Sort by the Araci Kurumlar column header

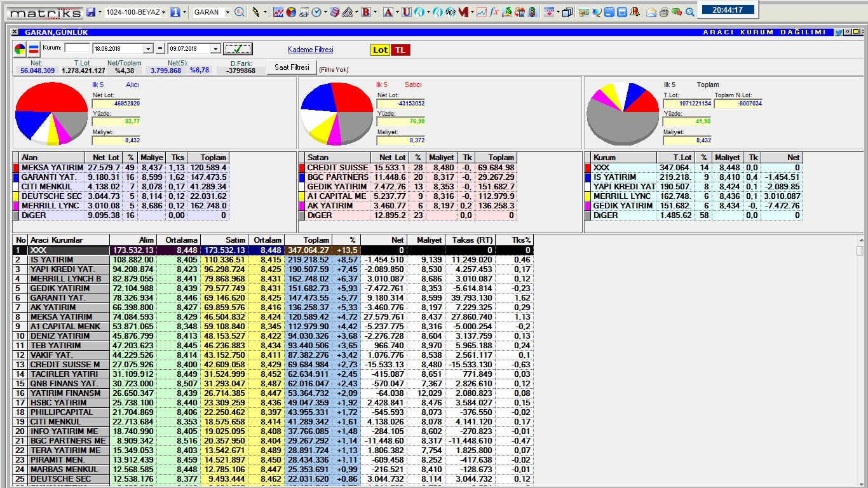(x=69, y=240)
